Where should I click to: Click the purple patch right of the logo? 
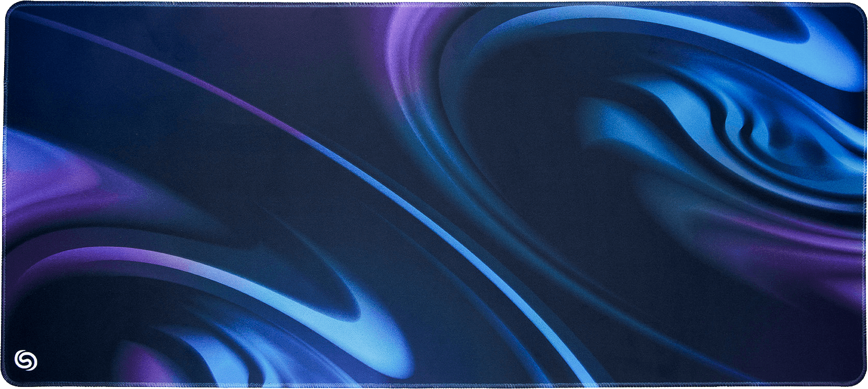[x=134, y=360]
